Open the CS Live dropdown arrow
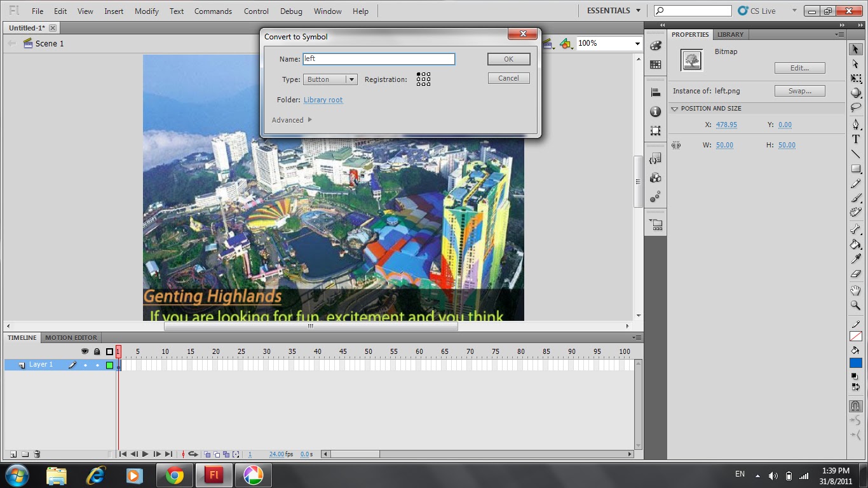 pos(793,11)
